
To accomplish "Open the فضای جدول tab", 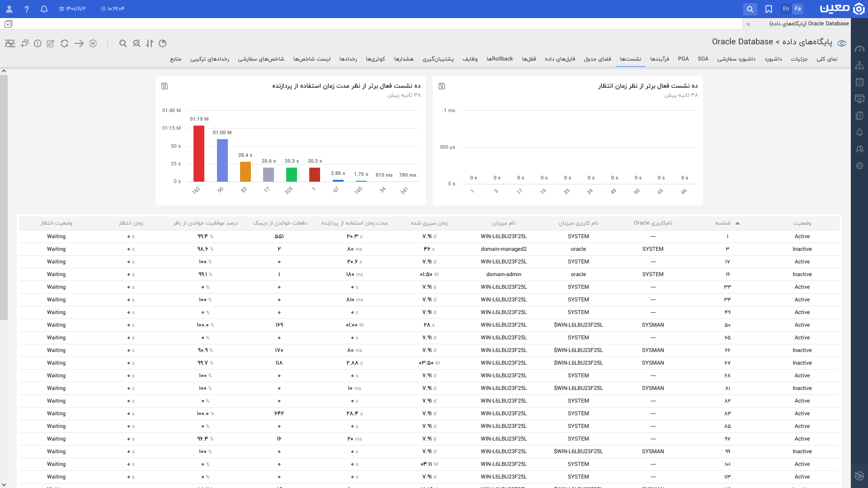I will [597, 59].
